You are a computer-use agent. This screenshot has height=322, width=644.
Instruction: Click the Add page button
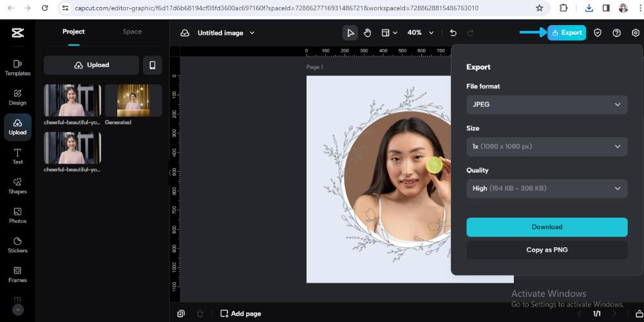241,314
